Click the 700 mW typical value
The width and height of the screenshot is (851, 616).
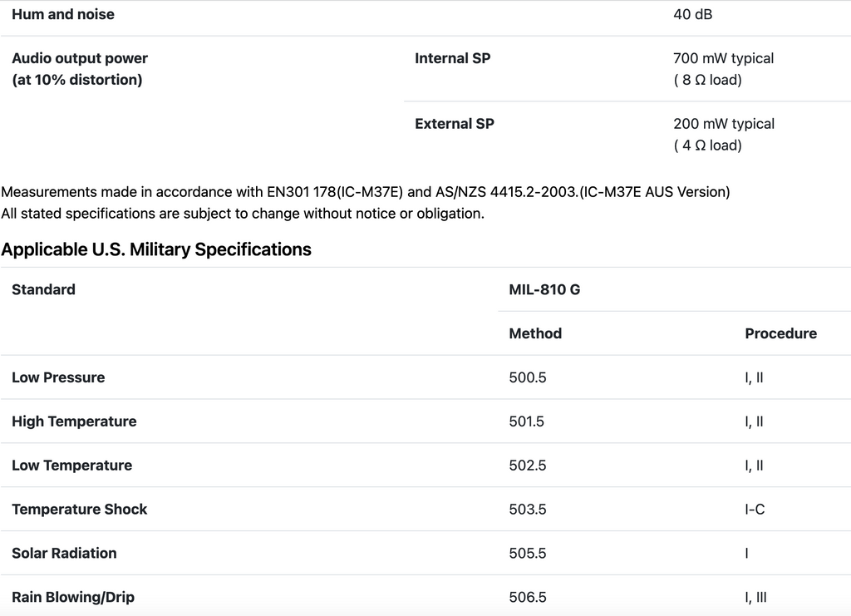click(x=723, y=58)
